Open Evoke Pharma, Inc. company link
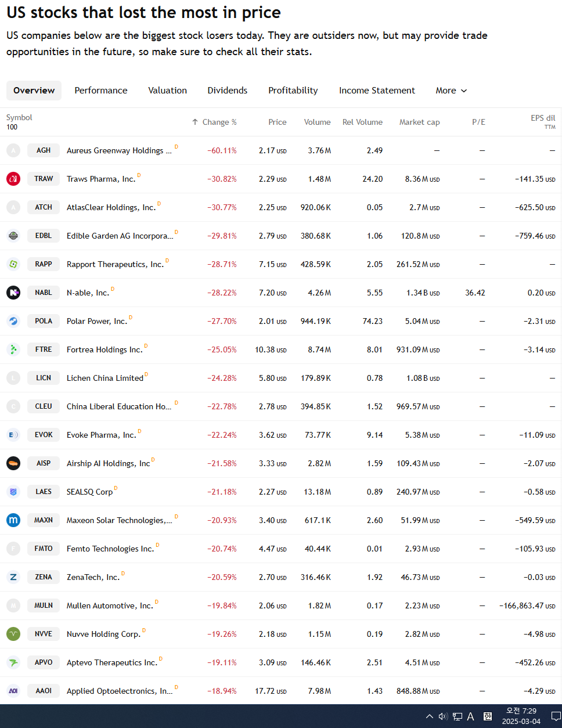Screen dimensions: 562x728 click(x=102, y=435)
